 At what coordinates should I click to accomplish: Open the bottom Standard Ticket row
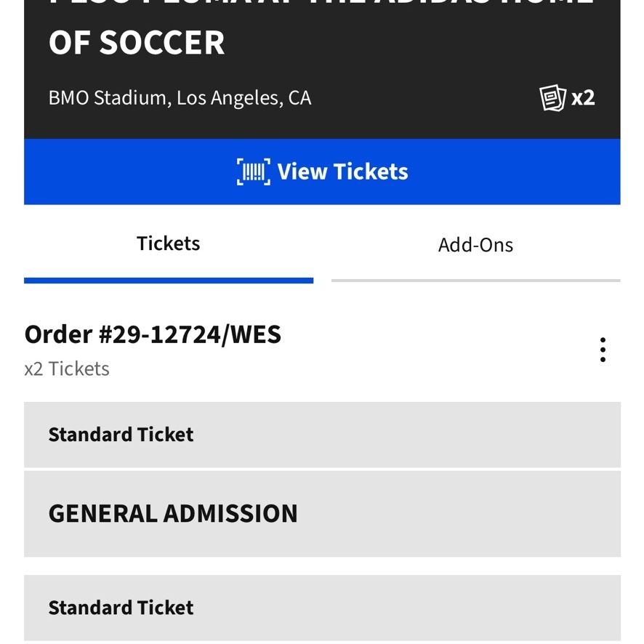click(x=322, y=608)
